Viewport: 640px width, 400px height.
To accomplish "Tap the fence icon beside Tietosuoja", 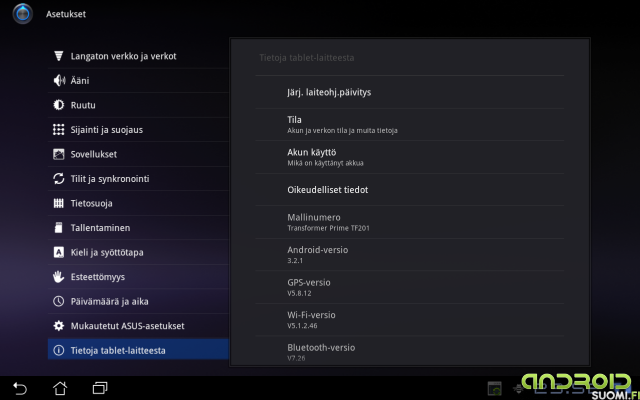I will [x=58, y=203].
